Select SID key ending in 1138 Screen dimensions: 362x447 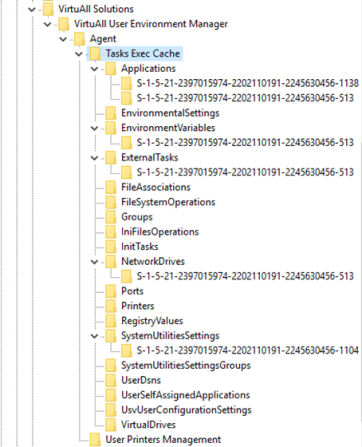(x=248, y=83)
